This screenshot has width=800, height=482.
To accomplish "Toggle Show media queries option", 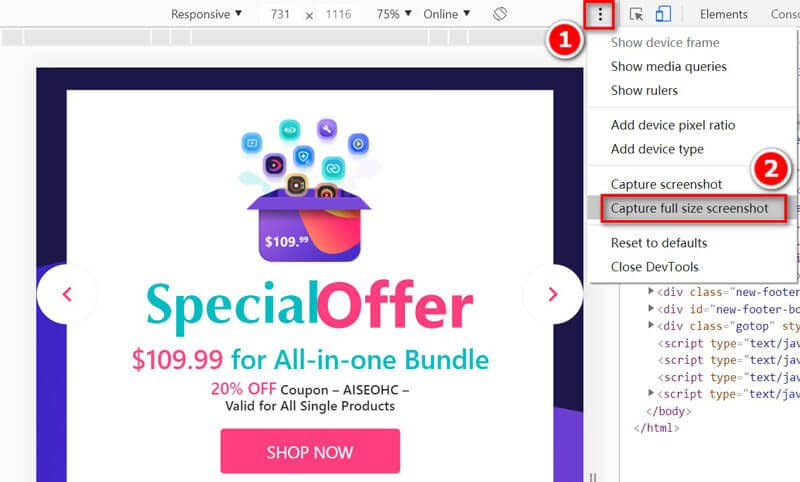I will (668, 67).
